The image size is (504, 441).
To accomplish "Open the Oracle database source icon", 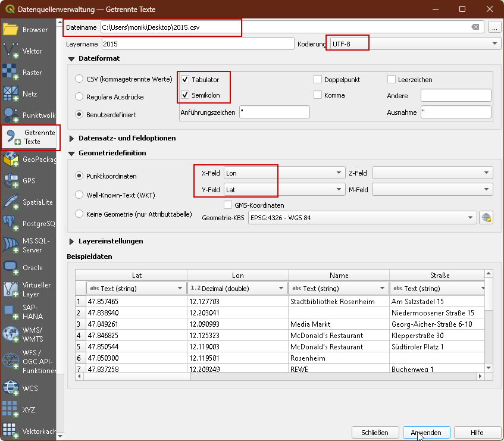I will 11,268.
